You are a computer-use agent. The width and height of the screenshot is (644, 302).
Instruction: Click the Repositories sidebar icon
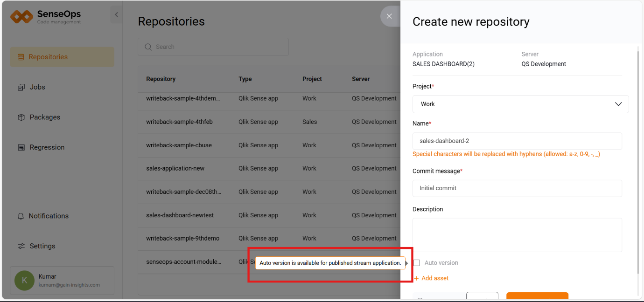21,57
